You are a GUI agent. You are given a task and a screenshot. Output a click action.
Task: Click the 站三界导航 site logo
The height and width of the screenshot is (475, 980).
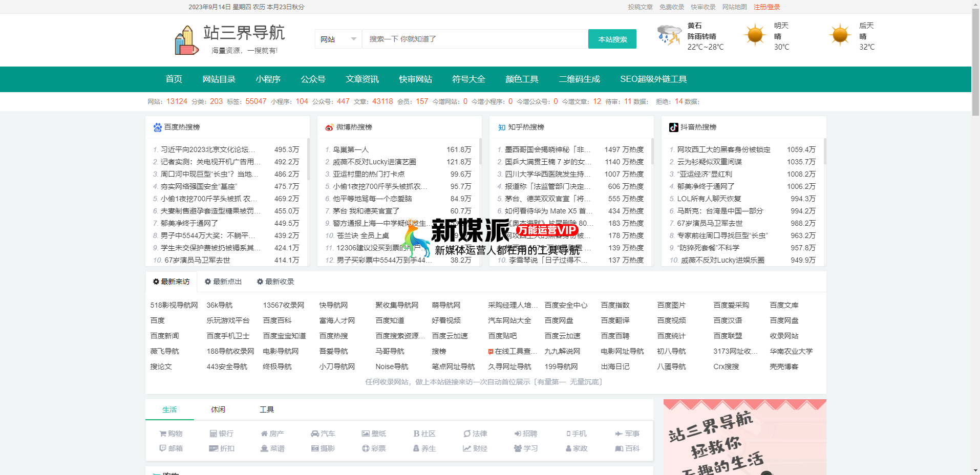[229, 39]
